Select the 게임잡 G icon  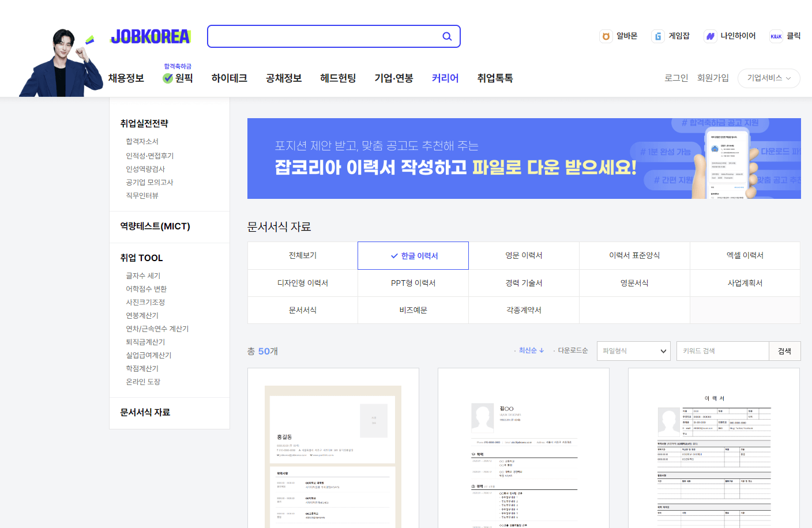tap(657, 36)
